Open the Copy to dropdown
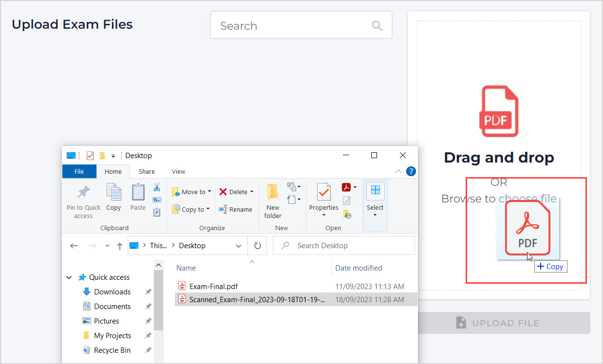Screen dimensions: 603x364 tap(191, 209)
